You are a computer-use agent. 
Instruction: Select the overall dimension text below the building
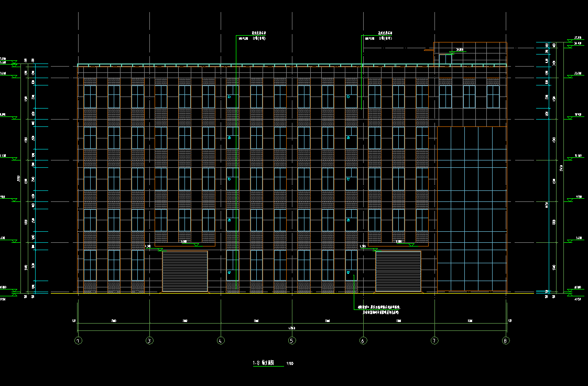click(292, 328)
